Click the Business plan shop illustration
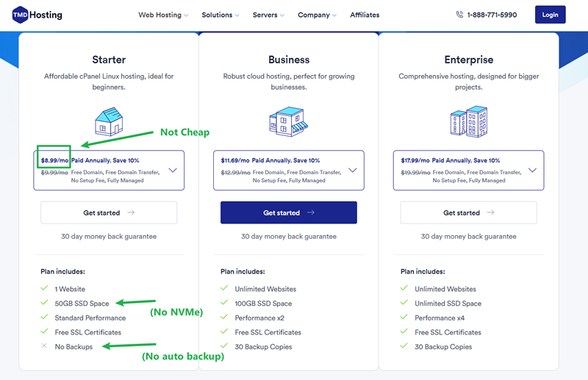 [x=288, y=121]
